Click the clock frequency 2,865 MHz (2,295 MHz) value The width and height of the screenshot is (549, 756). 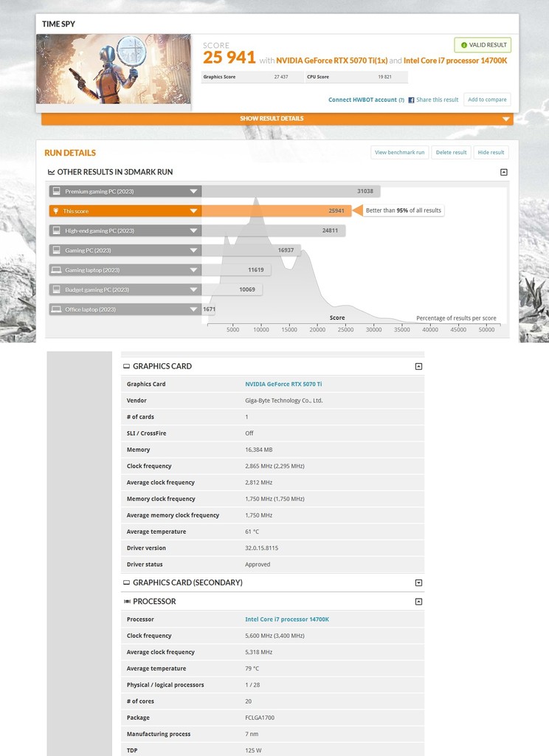pos(274,467)
